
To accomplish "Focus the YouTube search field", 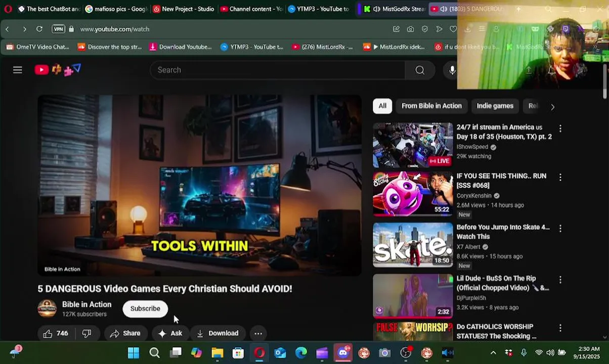I will pyautogui.click(x=277, y=70).
